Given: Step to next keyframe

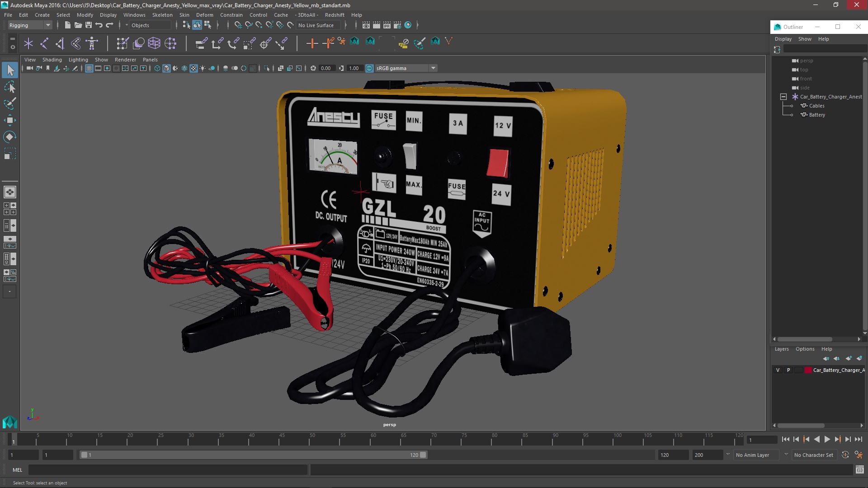Looking at the screenshot, I should (837, 439).
